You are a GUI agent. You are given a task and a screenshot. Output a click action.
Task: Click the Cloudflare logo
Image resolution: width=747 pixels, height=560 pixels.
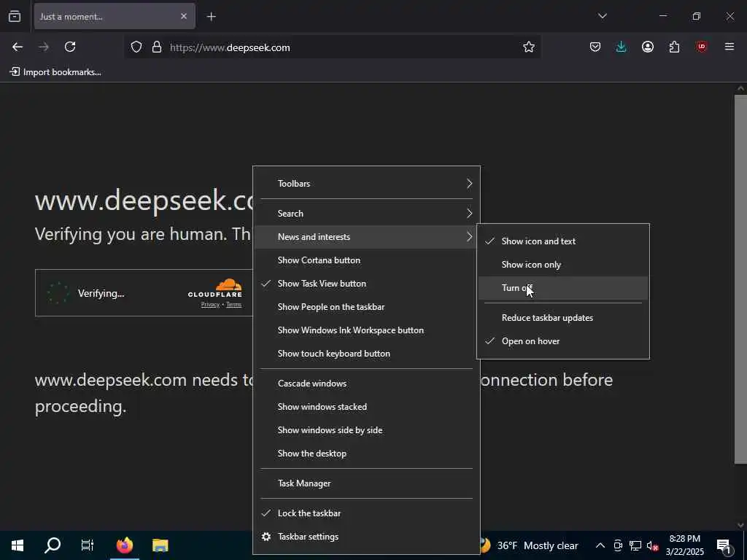(x=215, y=288)
